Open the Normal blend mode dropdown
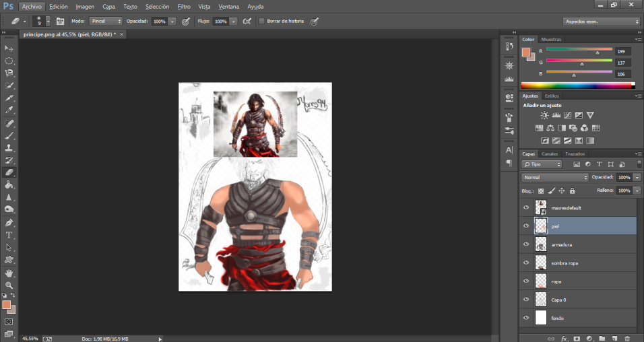Image resolution: width=644 pixels, height=342 pixels. click(x=555, y=177)
